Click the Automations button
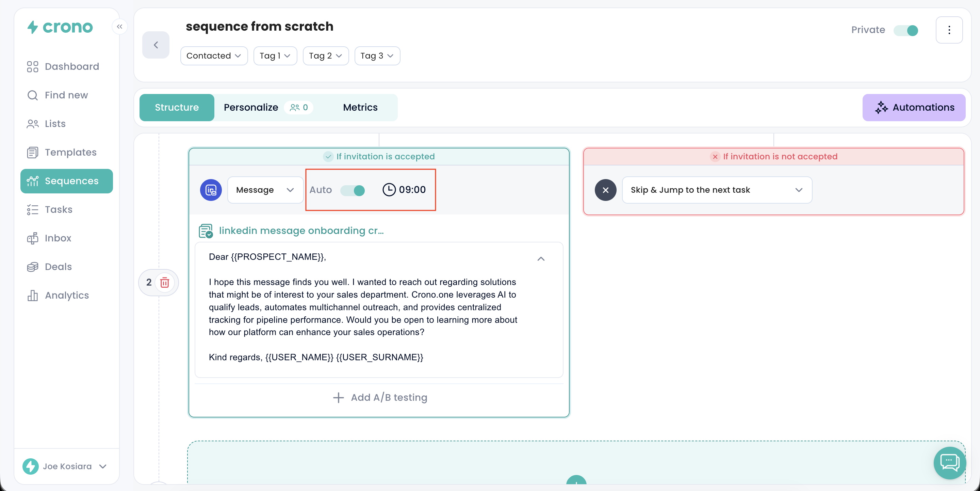The width and height of the screenshot is (980, 491). point(914,107)
